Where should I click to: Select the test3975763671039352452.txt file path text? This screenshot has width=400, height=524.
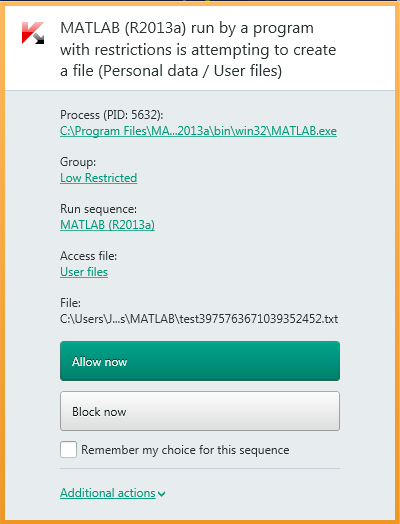(x=199, y=319)
